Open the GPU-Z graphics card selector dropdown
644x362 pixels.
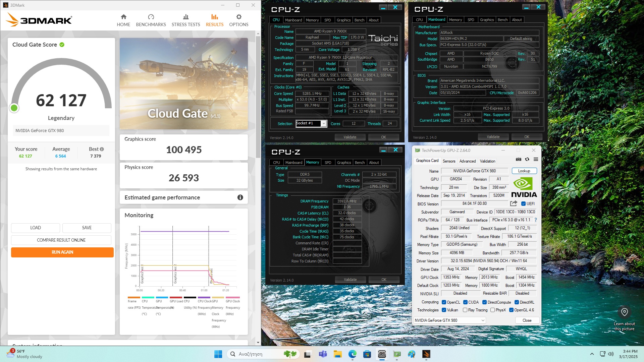(x=449, y=320)
